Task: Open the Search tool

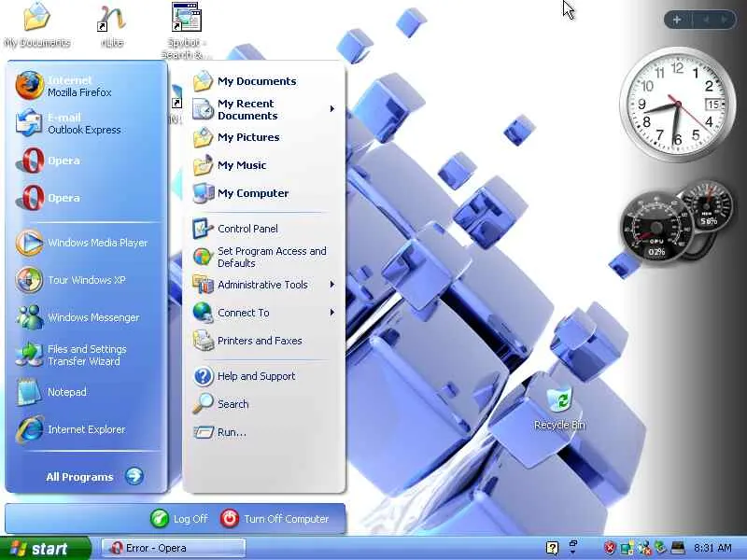Action: (x=263, y=404)
